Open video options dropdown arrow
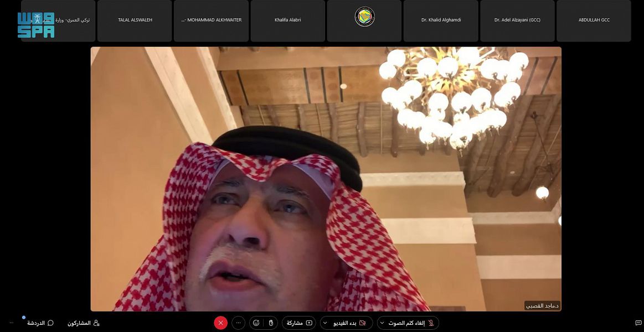 (324, 323)
